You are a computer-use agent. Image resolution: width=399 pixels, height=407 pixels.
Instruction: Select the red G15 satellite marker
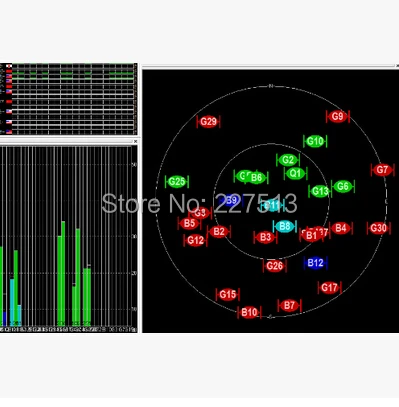(228, 294)
